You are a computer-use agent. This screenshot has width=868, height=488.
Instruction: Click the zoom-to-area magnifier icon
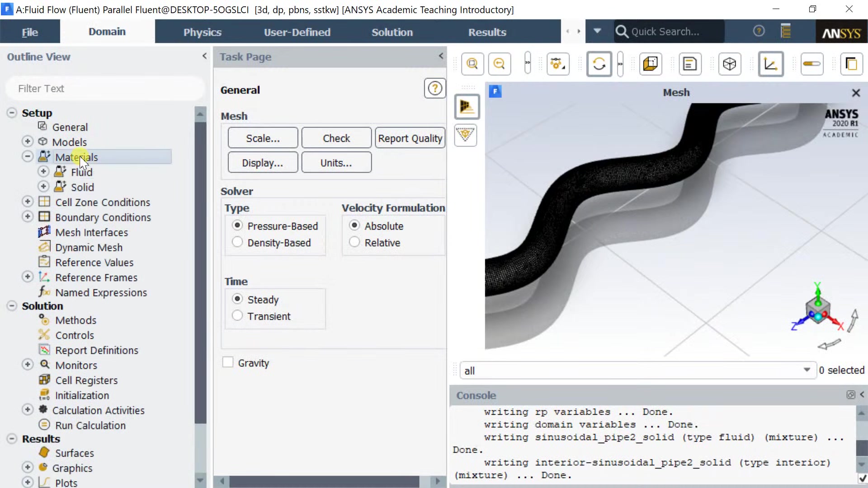tap(472, 64)
